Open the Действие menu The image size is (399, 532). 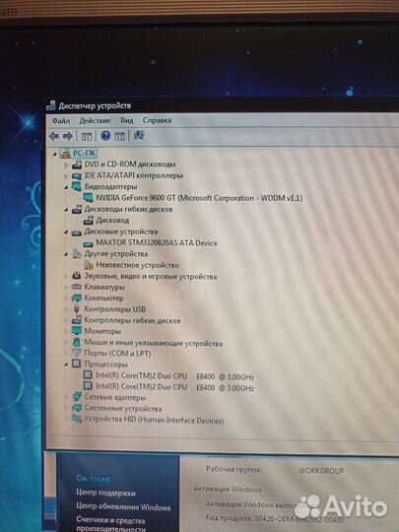95,120
